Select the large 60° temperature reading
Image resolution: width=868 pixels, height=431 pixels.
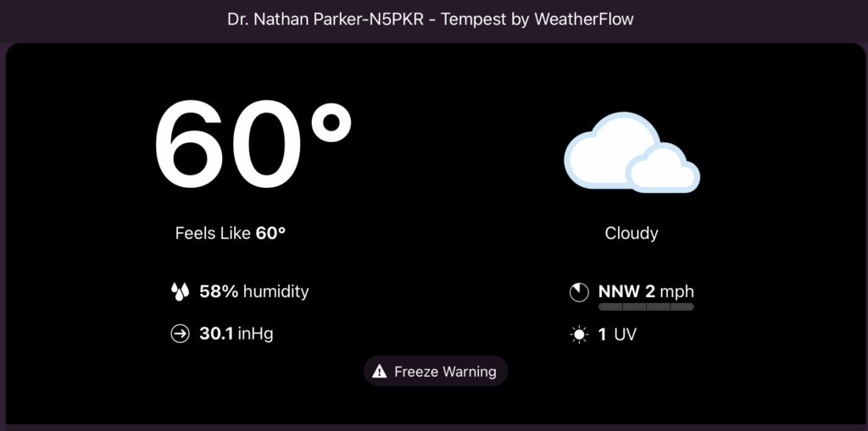point(252,147)
